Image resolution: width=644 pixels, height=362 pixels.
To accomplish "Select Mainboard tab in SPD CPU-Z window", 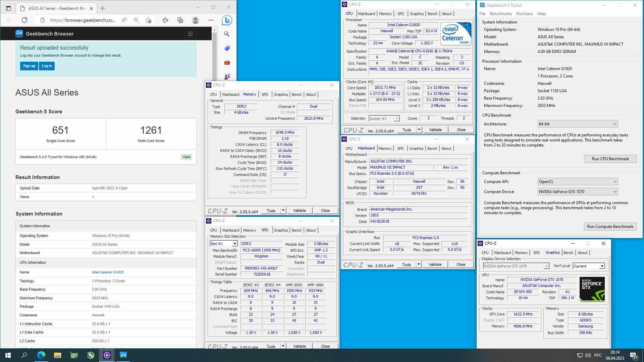I will pos(231,230).
